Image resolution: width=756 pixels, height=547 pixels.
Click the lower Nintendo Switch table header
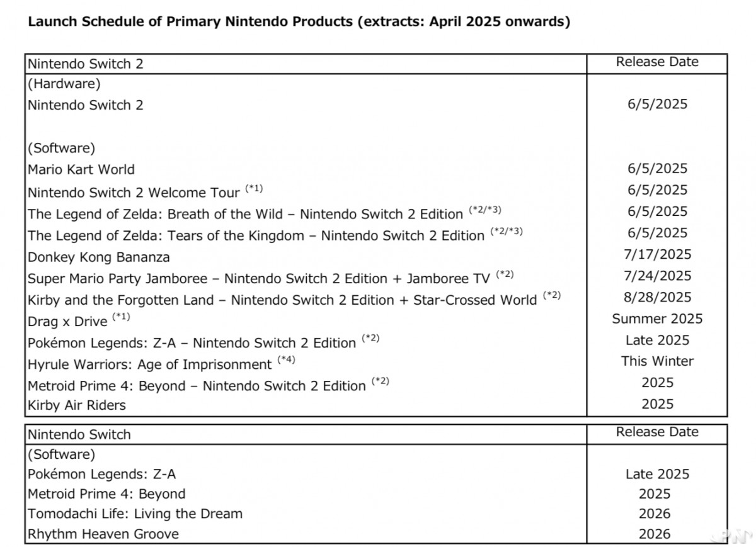79,434
